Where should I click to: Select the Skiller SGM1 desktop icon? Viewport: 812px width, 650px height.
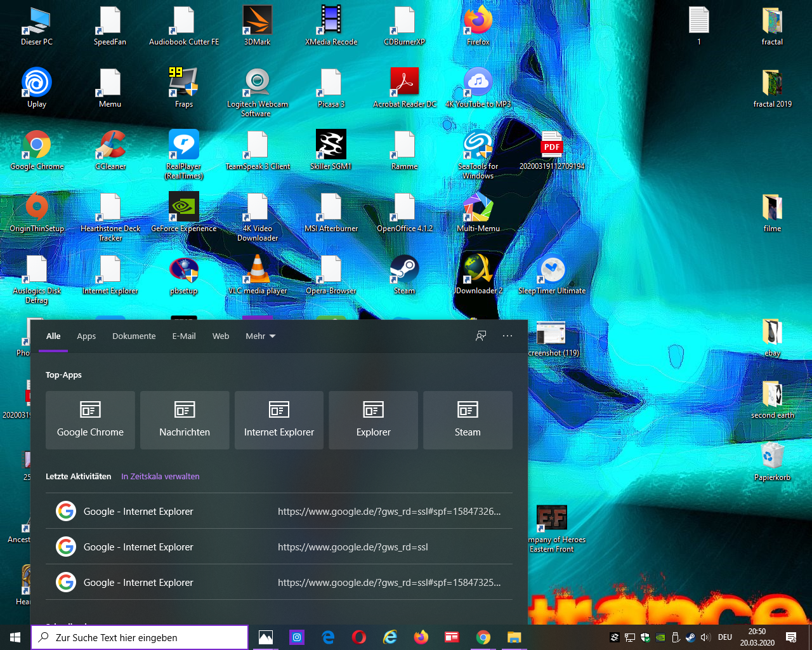(x=331, y=150)
